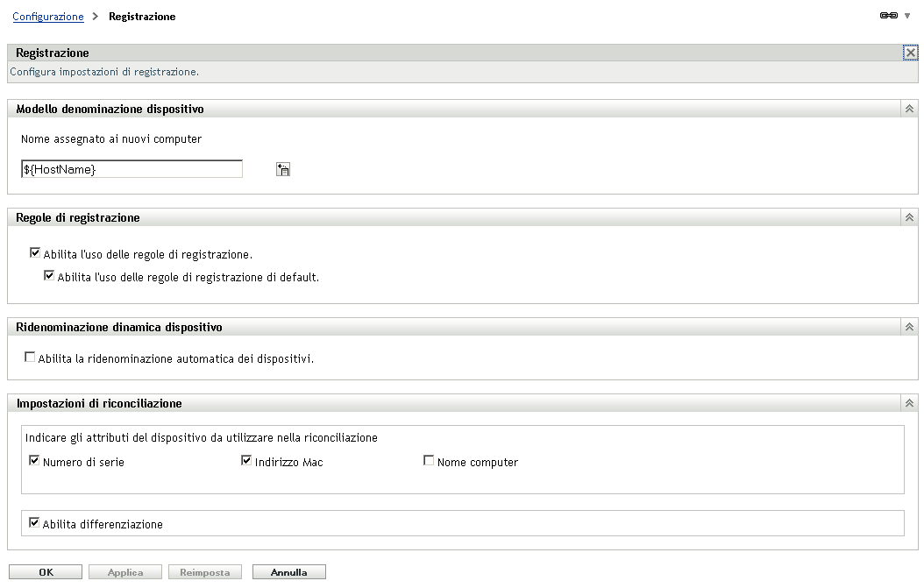924x588 pixels.
Task: Navigate to Configurazione via breadcrumb link
Action: tap(48, 16)
